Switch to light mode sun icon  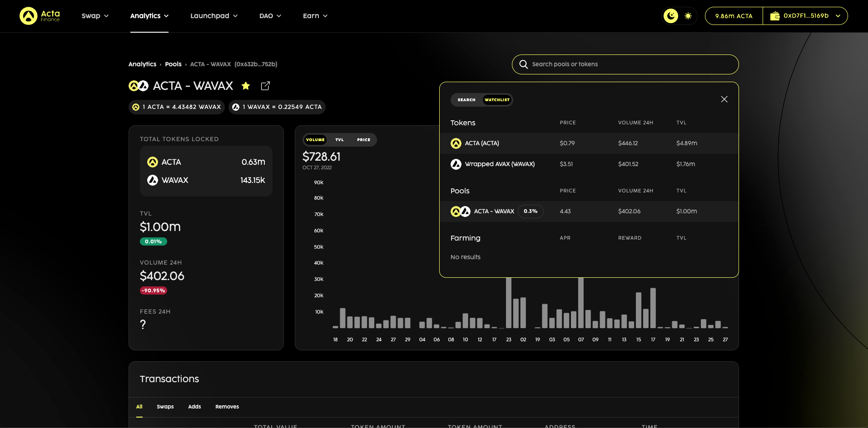coord(688,16)
